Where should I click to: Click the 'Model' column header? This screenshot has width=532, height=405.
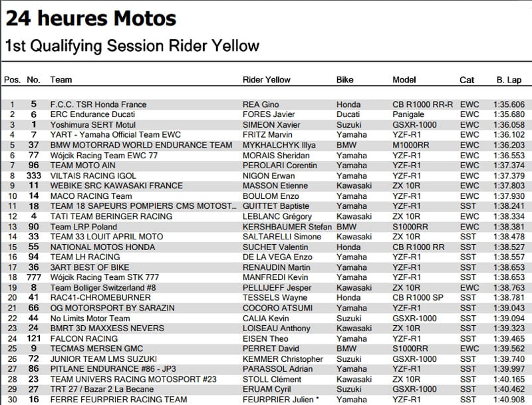click(404, 80)
